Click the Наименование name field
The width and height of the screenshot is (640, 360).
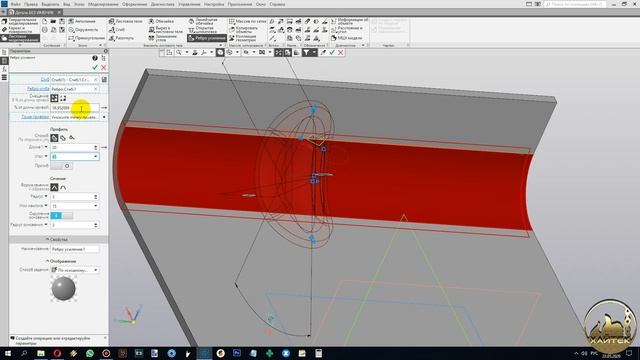point(74,249)
